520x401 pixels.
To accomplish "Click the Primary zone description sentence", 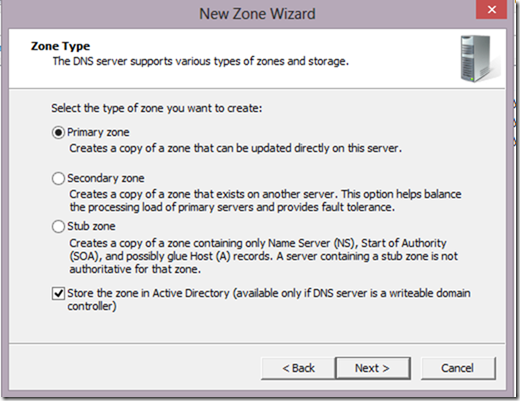I will pyautogui.click(x=235, y=148).
